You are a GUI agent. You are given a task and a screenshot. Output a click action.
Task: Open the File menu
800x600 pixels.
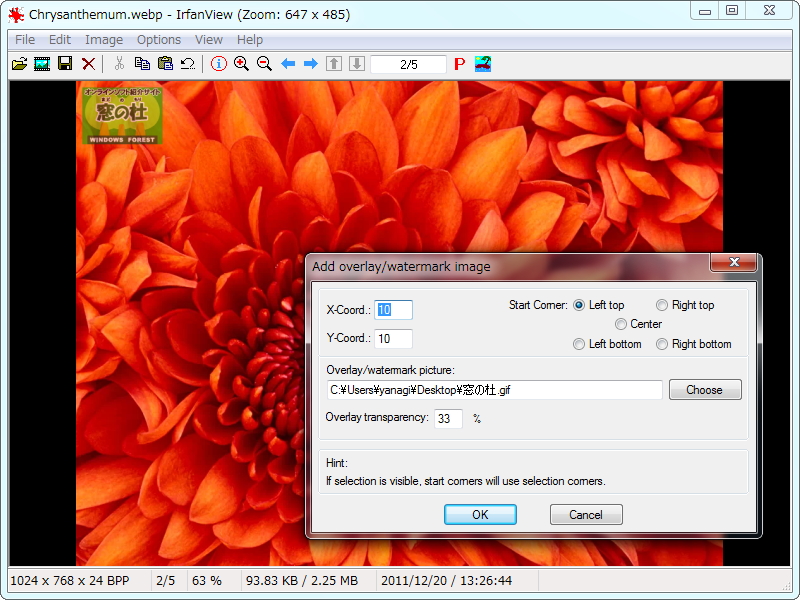coord(25,40)
